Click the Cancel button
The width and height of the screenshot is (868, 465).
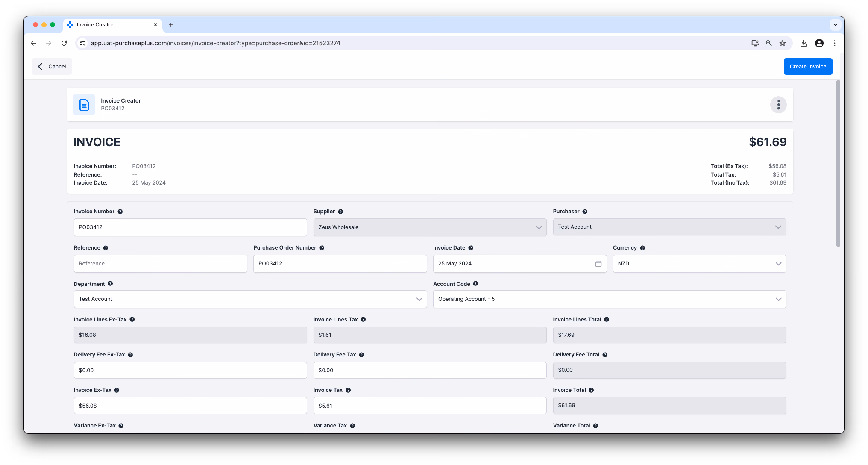[52, 67]
